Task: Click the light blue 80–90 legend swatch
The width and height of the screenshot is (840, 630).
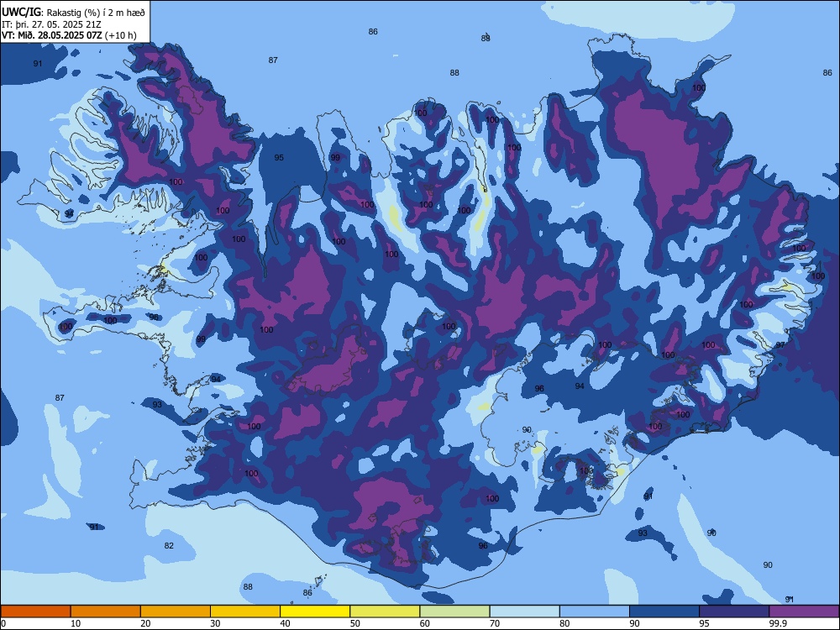Action: pyautogui.click(x=595, y=612)
